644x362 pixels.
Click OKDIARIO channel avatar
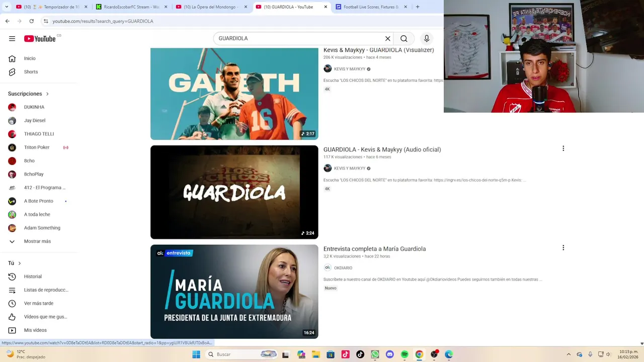point(328,268)
